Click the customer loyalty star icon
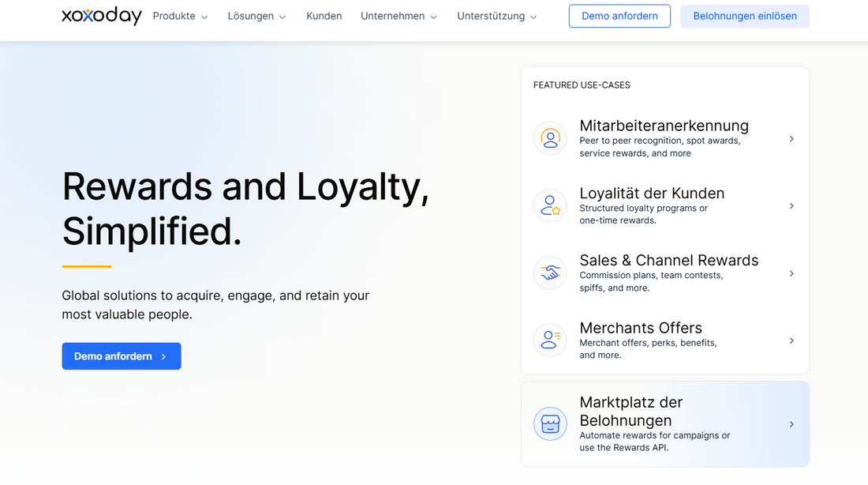 coord(550,205)
